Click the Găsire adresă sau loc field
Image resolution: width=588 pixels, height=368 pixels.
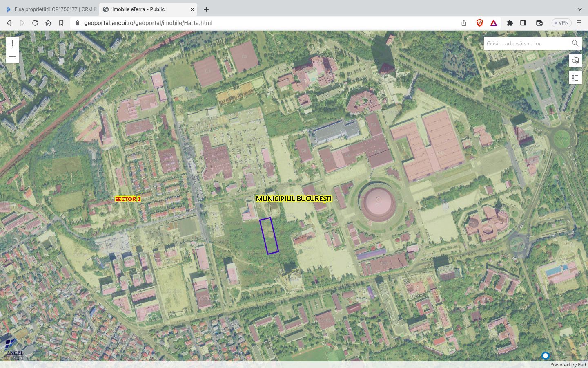(526, 43)
